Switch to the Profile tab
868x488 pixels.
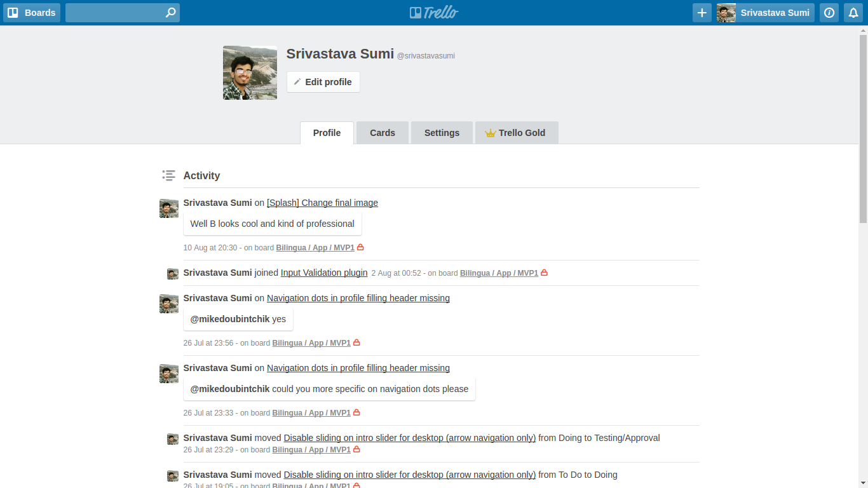pos(327,133)
